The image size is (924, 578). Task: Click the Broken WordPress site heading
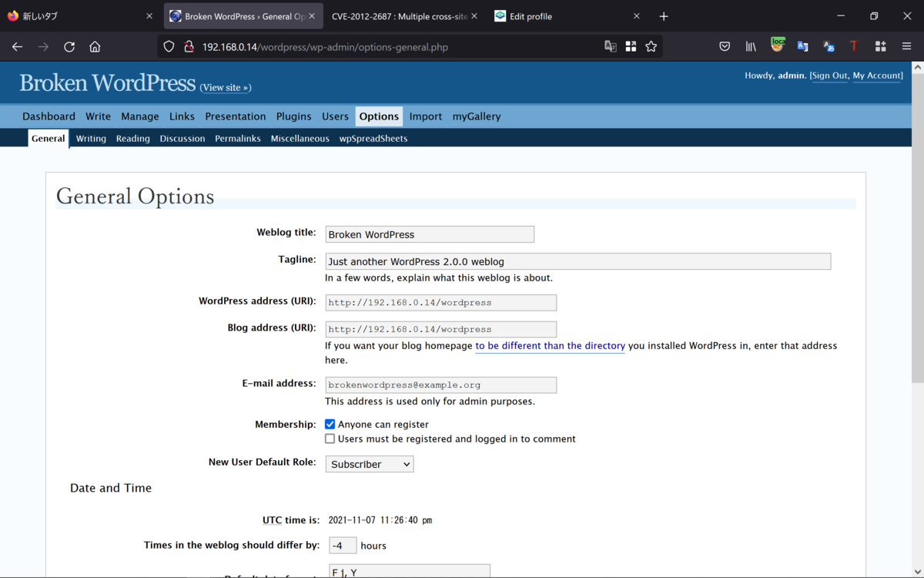107,83
